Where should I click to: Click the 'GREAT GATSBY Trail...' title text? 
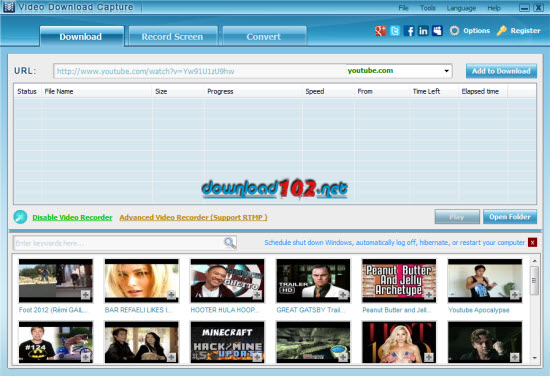(x=311, y=310)
